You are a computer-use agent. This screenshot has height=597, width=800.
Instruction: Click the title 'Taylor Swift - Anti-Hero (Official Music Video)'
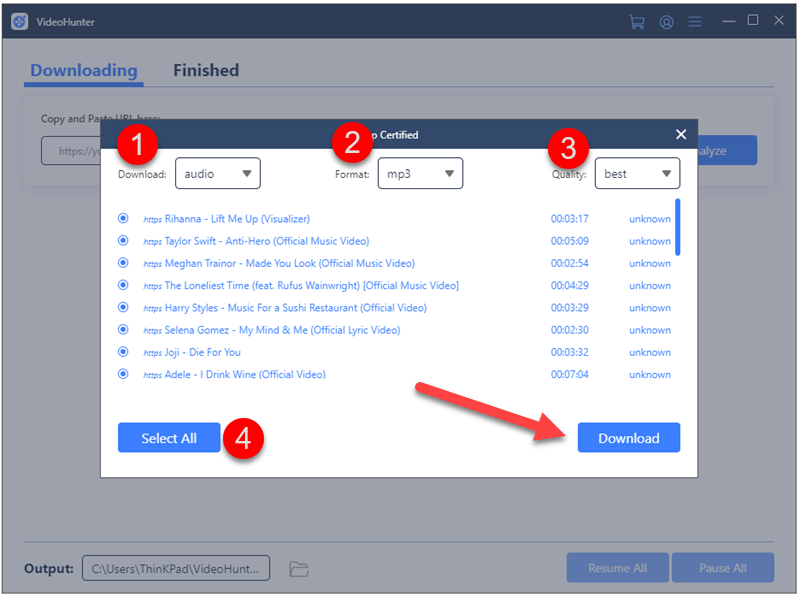click(x=267, y=241)
